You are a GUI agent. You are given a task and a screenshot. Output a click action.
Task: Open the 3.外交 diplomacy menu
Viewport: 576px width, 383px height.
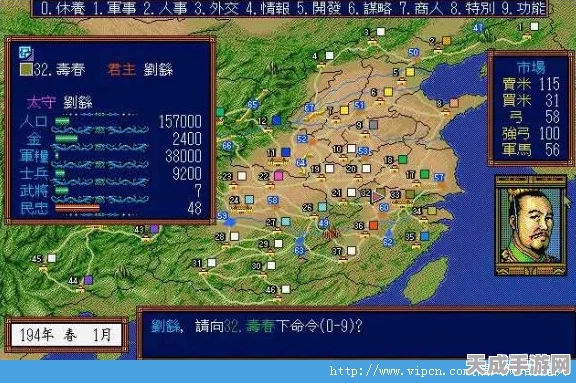(x=216, y=8)
